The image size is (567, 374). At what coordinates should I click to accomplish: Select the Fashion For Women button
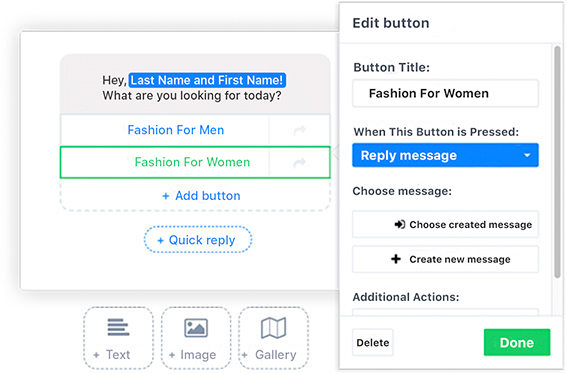(195, 162)
